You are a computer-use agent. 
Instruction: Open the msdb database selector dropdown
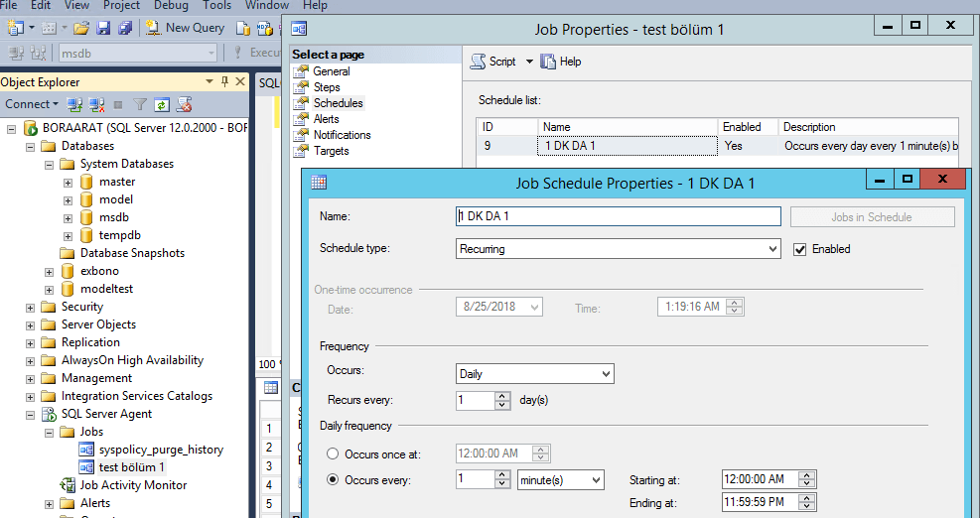click(211, 54)
